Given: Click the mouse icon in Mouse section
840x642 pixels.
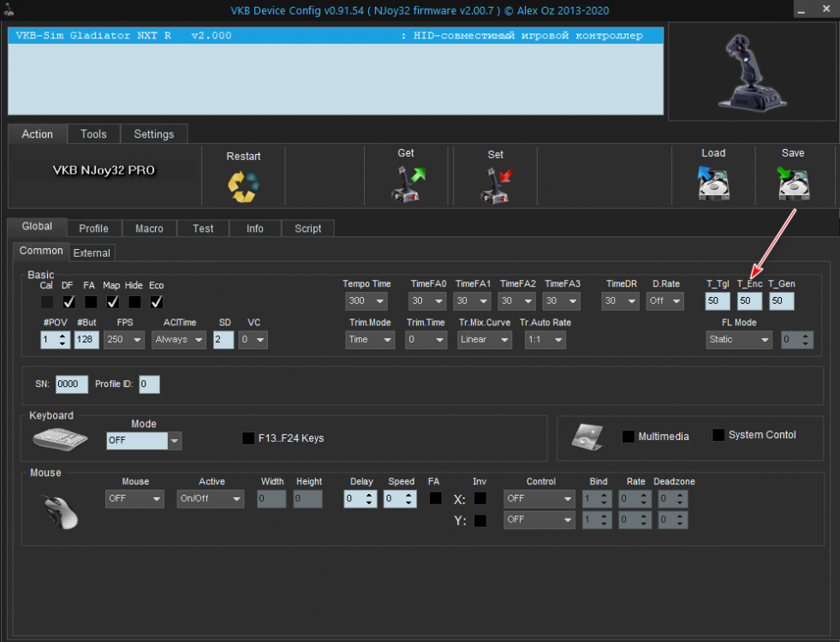Looking at the screenshot, I should click(62, 510).
